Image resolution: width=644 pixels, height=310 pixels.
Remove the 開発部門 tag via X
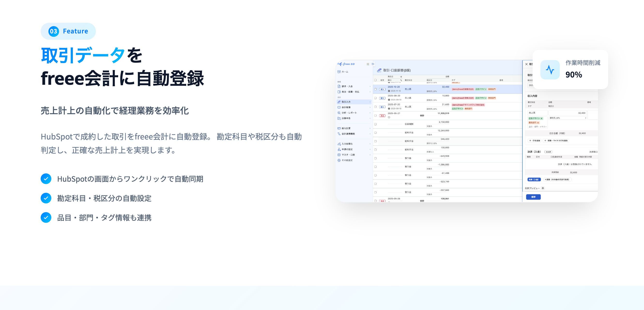(x=538, y=123)
